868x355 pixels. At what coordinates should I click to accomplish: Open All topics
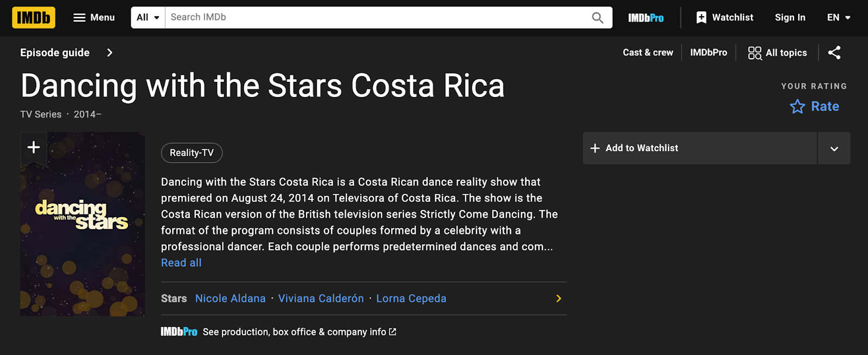[777, 53]
